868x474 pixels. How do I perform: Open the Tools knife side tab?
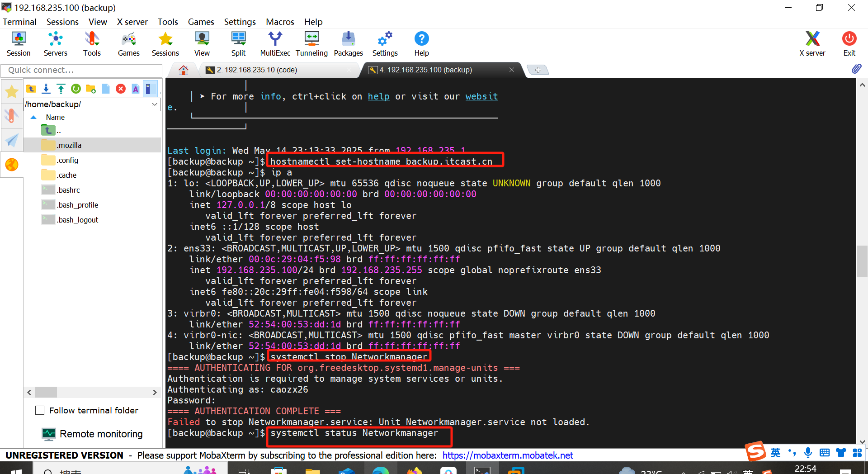point(12,116)
